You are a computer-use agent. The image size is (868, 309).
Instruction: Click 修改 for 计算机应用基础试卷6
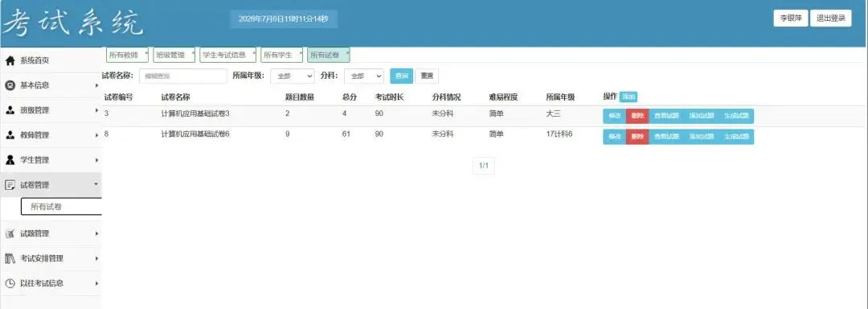coord(615,137)
